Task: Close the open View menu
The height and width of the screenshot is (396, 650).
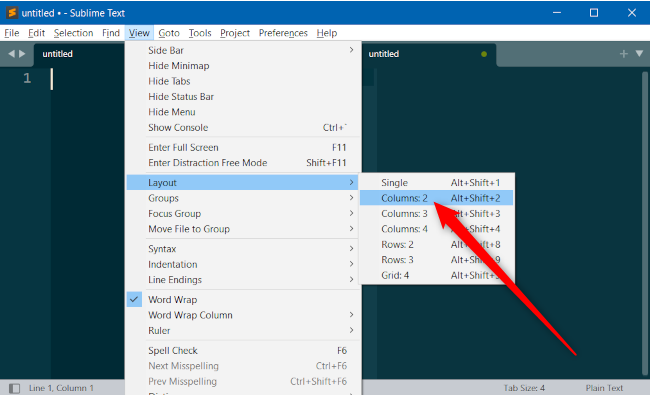Action: [x=139, y=33]
